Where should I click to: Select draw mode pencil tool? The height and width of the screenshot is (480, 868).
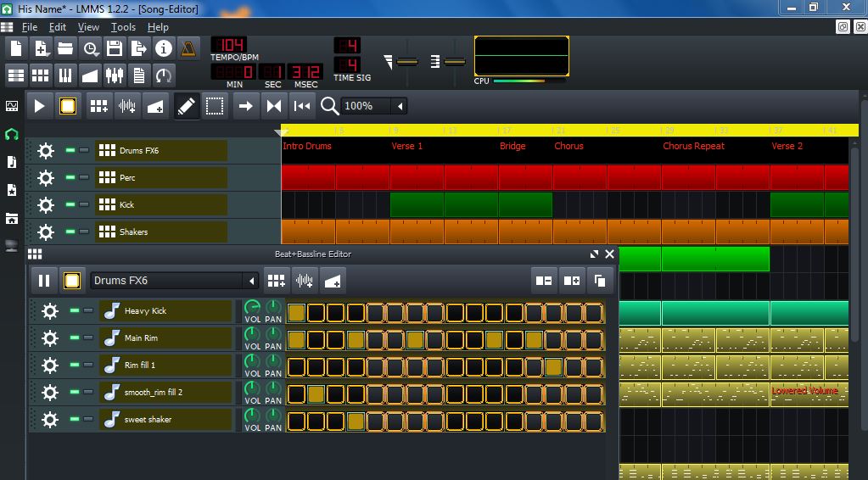pos(187,106)
